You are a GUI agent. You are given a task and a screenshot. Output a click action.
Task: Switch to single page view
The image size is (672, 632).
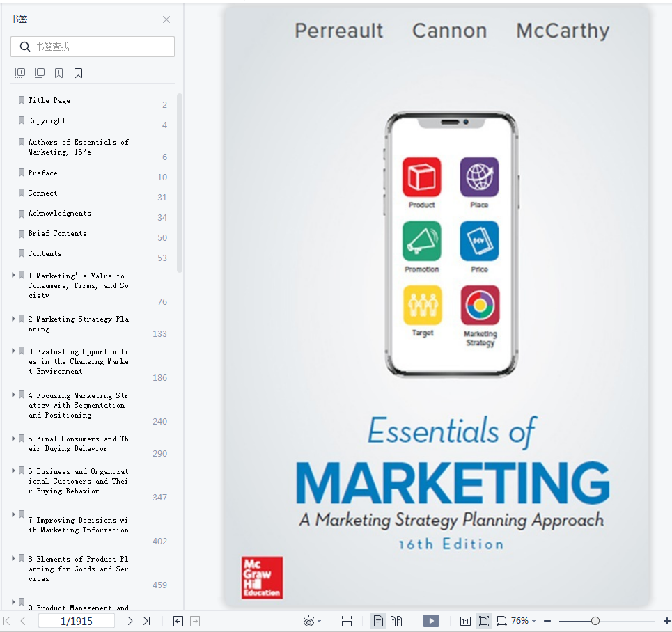(x=378, y=621)
